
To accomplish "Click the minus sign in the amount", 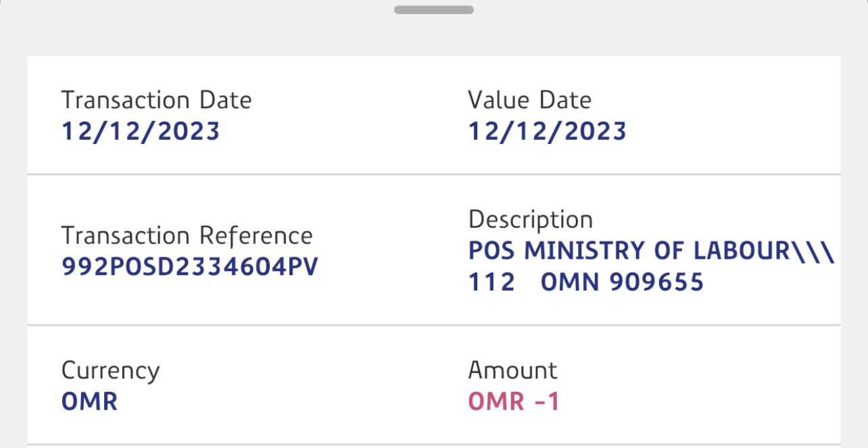I will pos(539,403).
